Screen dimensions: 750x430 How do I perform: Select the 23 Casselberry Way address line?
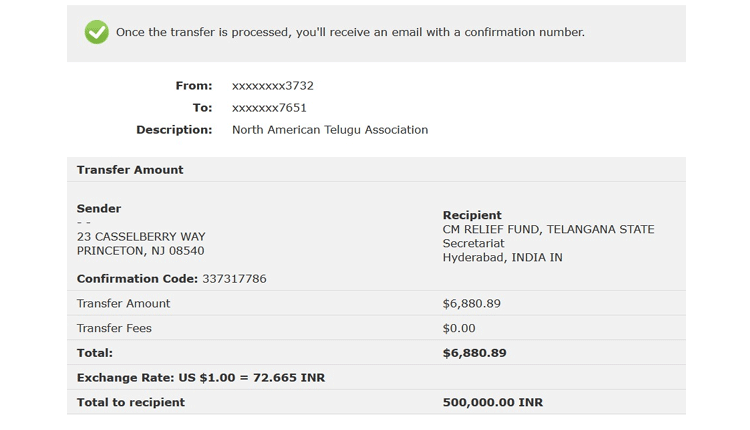141,237
